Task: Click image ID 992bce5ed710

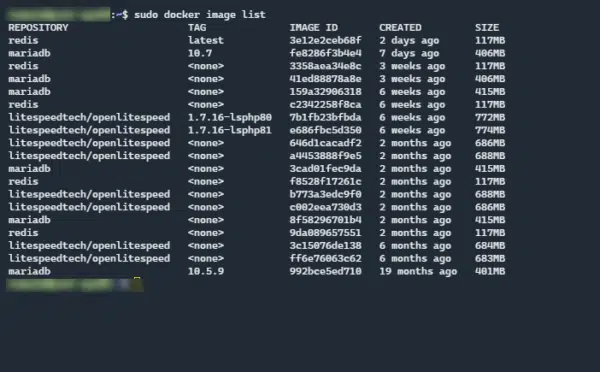Action: (325, 271)
